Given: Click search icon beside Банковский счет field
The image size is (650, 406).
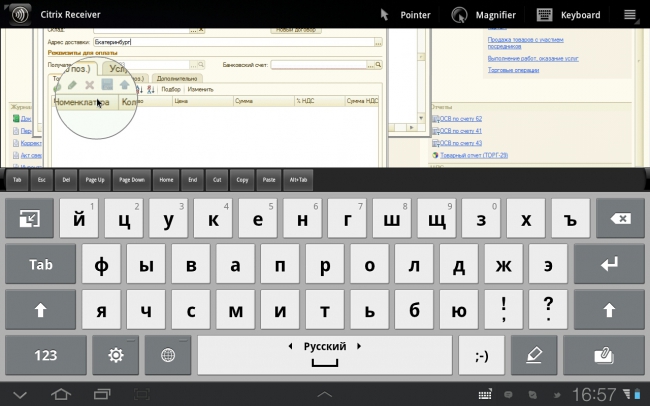Looking at the screenshot, I should pyautogui.click(x=378, y=65).
